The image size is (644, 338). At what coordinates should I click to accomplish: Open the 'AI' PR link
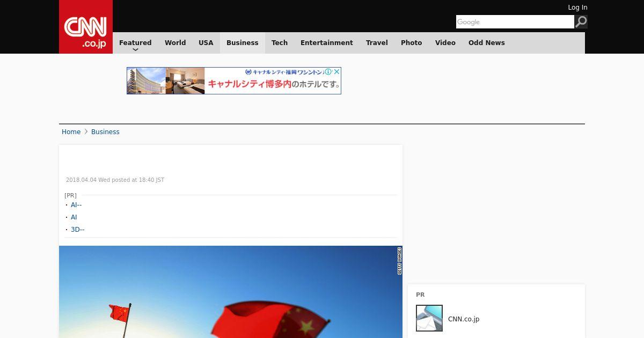point(74,217)
